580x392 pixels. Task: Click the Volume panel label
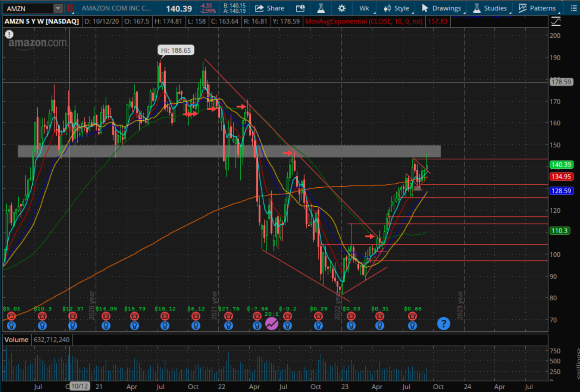point(16,340)
